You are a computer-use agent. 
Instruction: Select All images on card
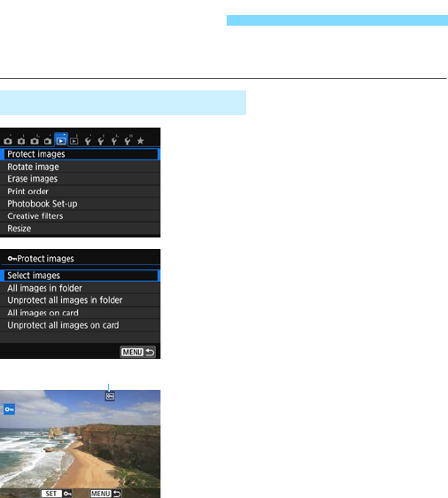[80, 313]
